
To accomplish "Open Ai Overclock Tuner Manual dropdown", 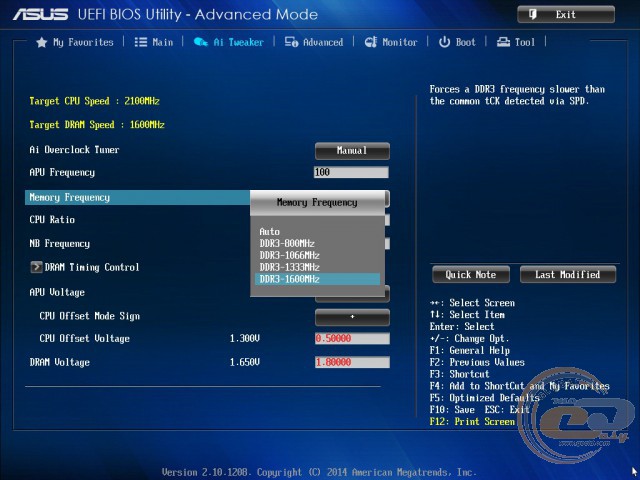I will click(352, 151).
